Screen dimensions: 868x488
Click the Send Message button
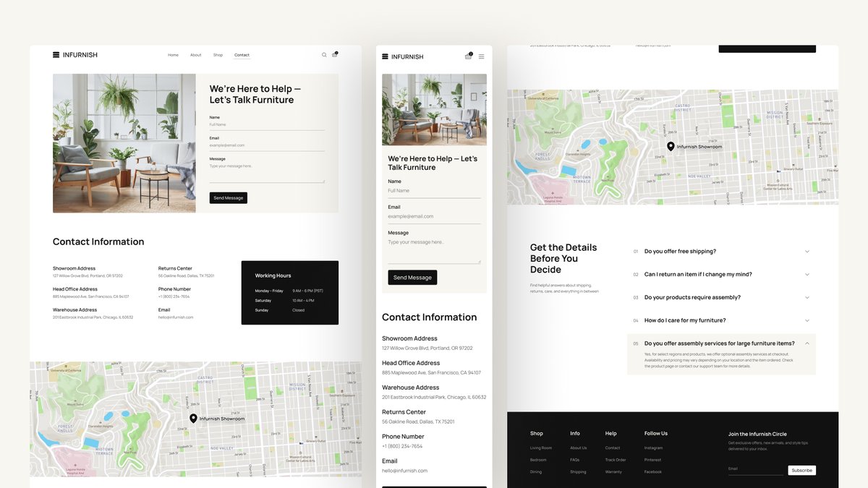click(x=228, y=197)
